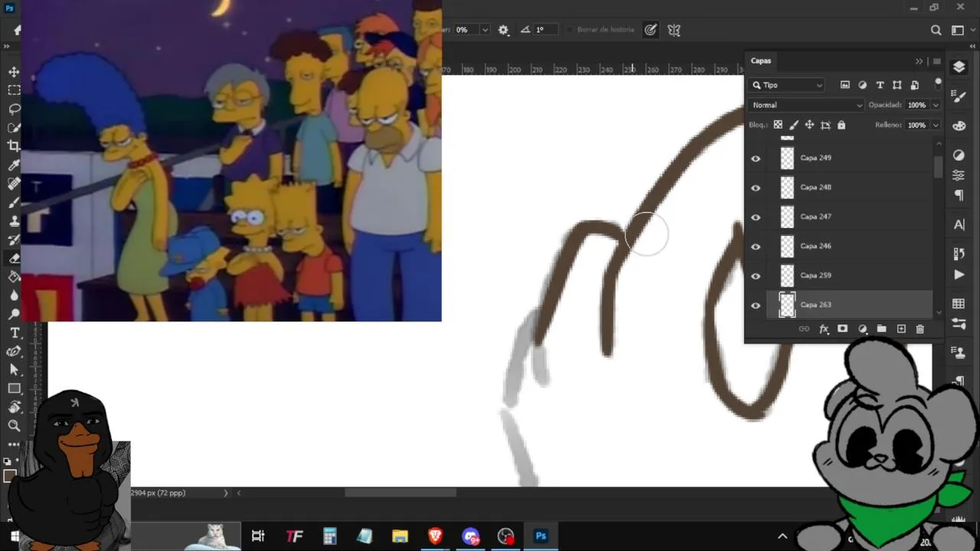Viewport: 980px width, 551px height.
Task: Toggle layer filtering switch on or off
Action: click(938, 83)
